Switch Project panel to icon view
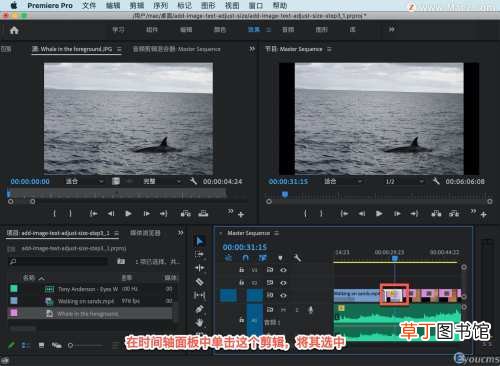Screen dimensions: 500x366 point(41,345)
